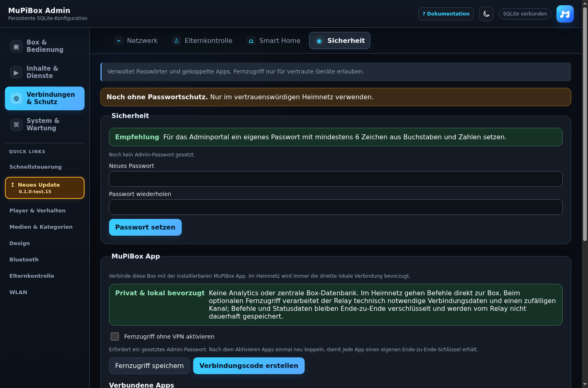Viewport: 588px width, 388px height.
Task: Toggle dark mode with the moon icon
Action: [486, 14]
